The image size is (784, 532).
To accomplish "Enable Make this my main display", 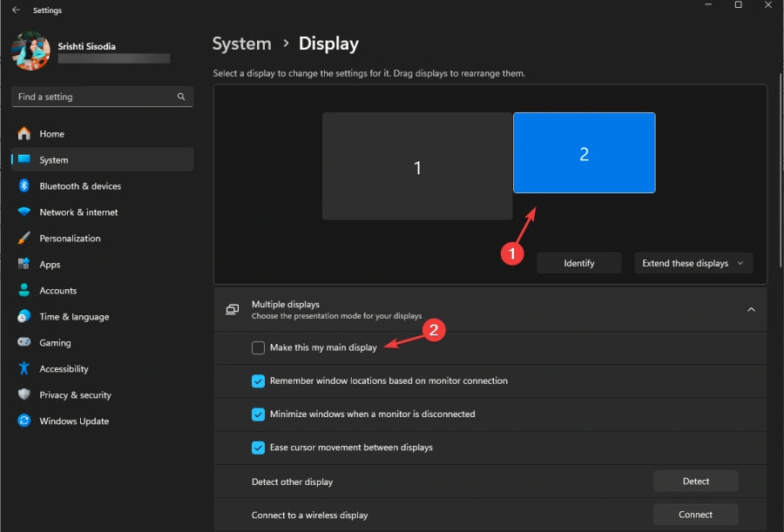I will [x=259, y=347].
